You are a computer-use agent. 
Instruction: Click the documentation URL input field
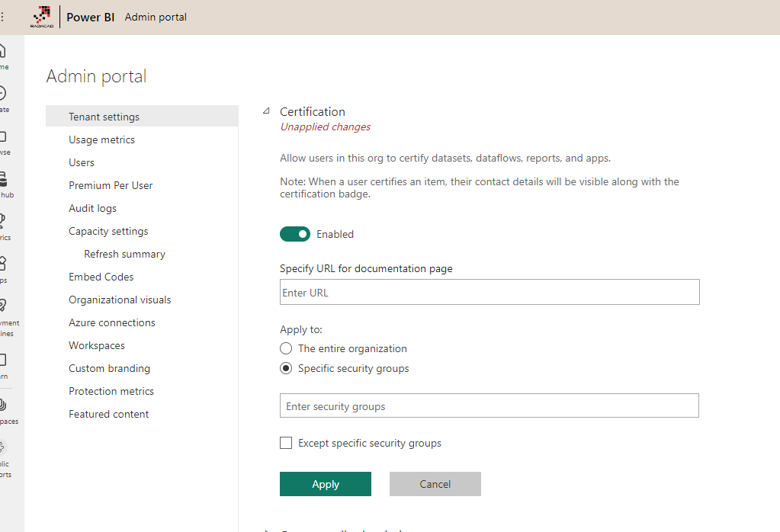click(490, 293)
